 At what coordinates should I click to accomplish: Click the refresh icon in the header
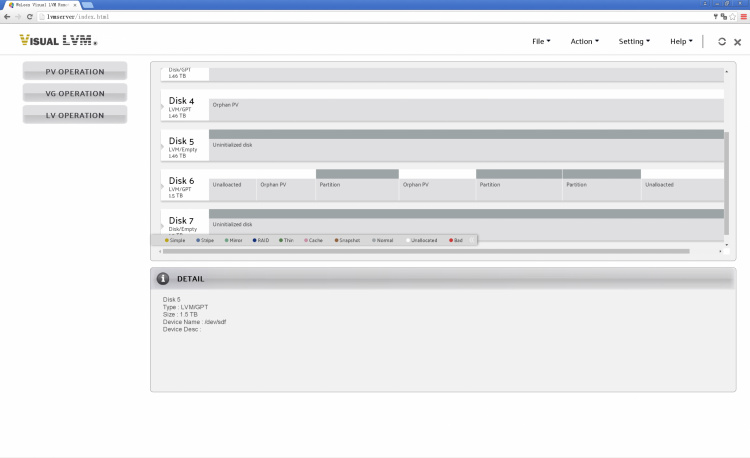(722, 41)
